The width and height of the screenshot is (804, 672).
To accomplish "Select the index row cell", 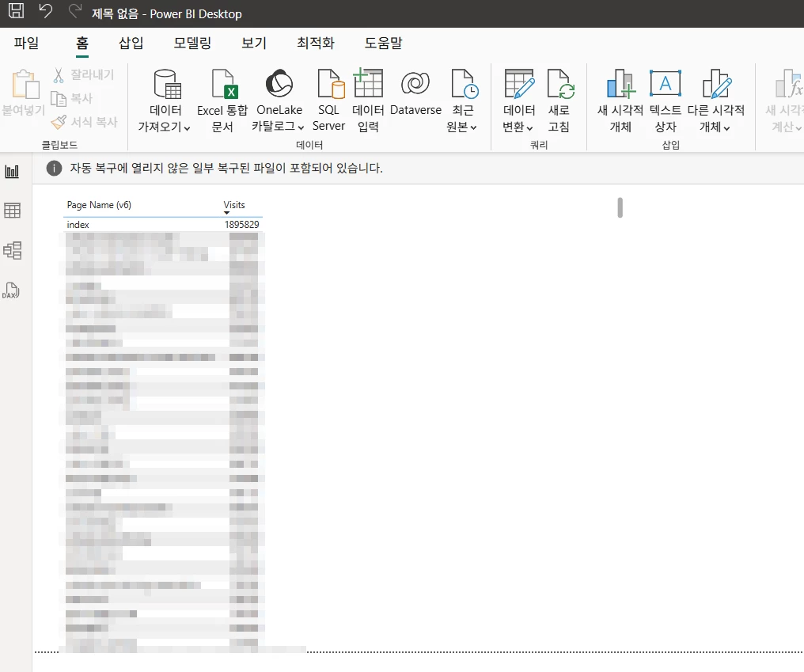I will point(78,225).
